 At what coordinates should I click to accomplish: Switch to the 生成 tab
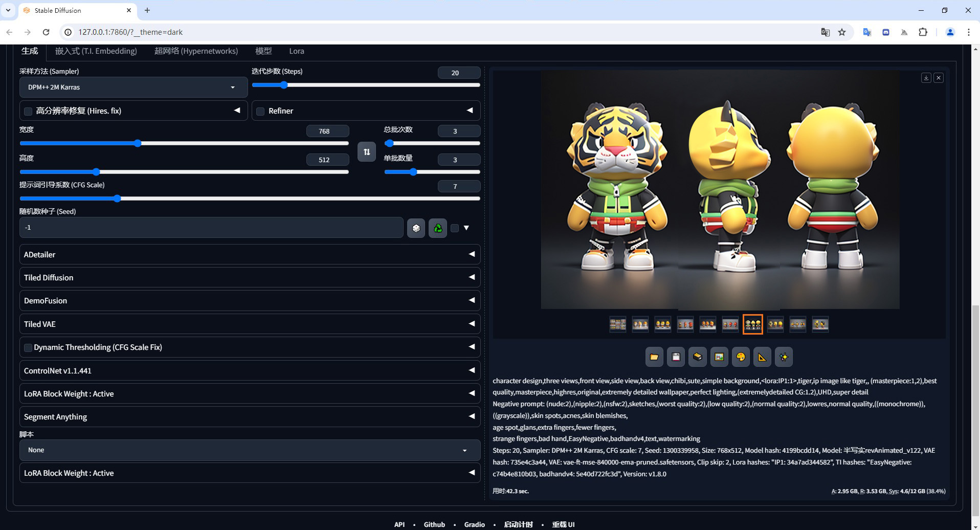(29, 51)
